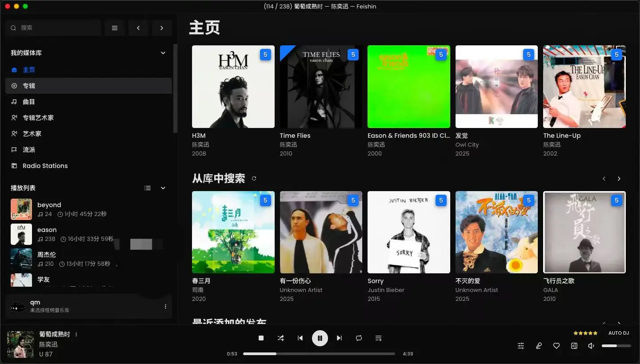This screenshot has width=640, height=364.
Task: Open the eason playlist
Action: click(47, 230)
